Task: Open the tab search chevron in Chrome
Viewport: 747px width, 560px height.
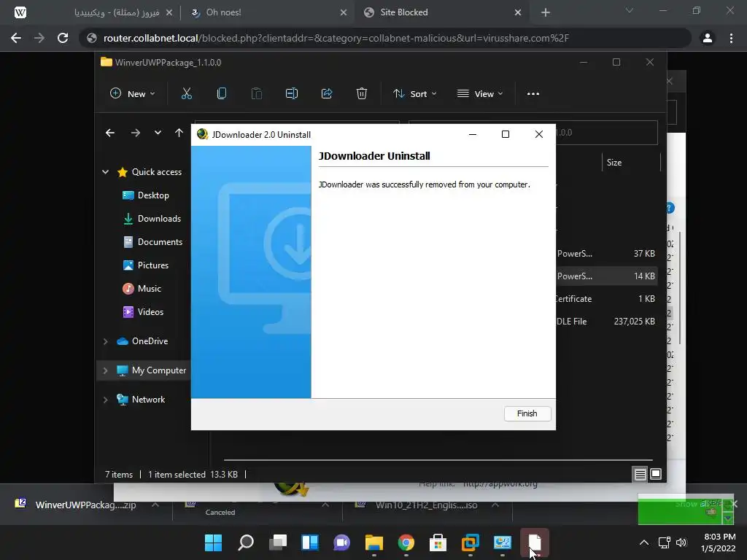Action: pyautogui.click(x=630, y=10)
